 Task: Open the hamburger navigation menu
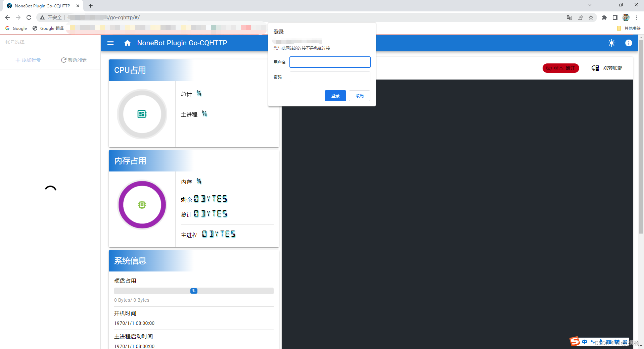(110, 43)
